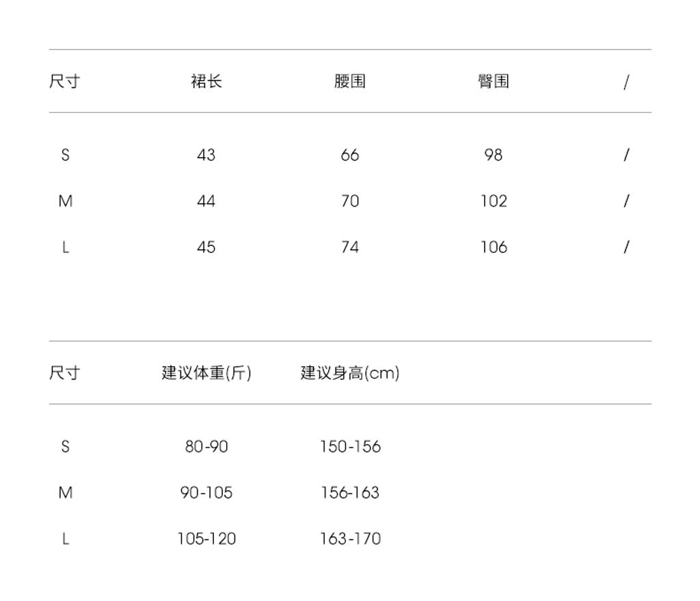This screenshot has height=601, width=700.
Task: Click weight range 80-90
Action: pos(206,447)
